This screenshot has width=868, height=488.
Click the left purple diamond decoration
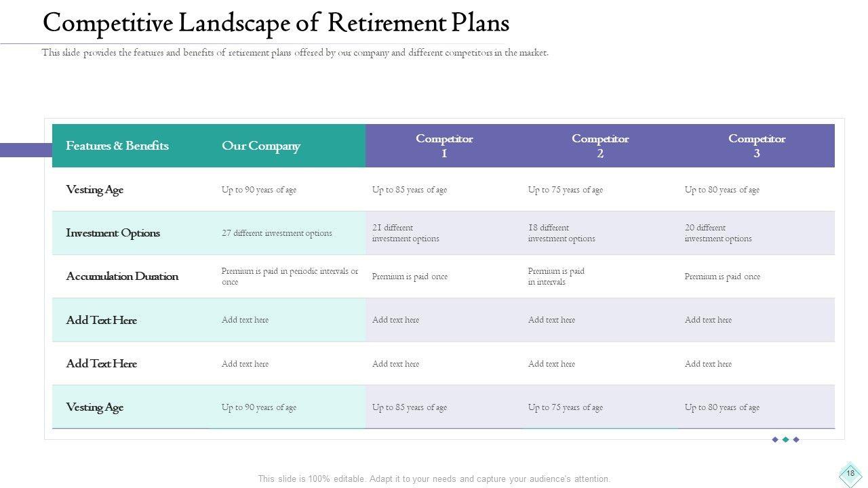click(775, 440)
